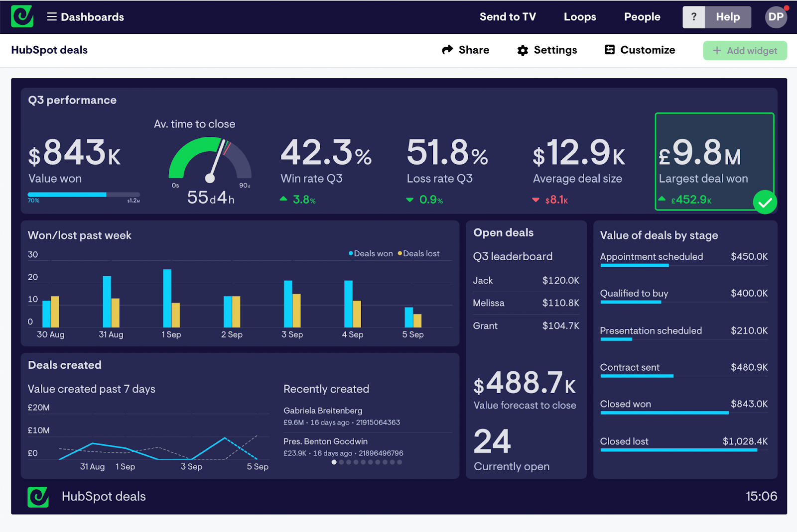Open Send to TV
The height and width of the screenshot is (532, 797).
pyautogui.click(x=508, y=17)
